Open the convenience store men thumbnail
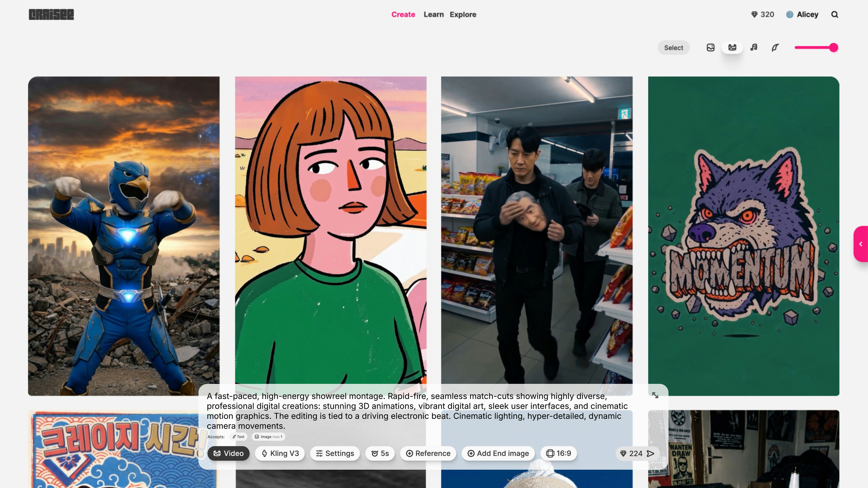Viewport: 868px width, 488px height. tap(536, 230)
